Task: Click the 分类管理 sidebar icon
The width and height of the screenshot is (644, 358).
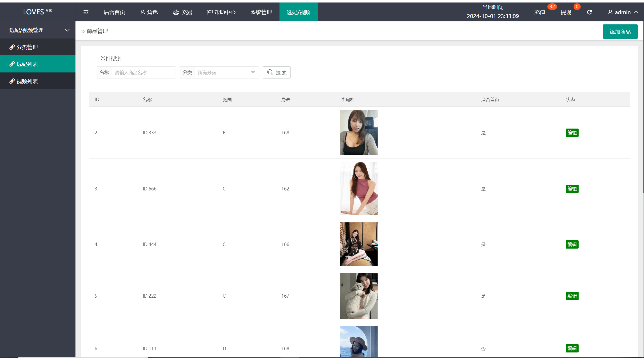Action: pyautogui.click(x=12, y=47)
